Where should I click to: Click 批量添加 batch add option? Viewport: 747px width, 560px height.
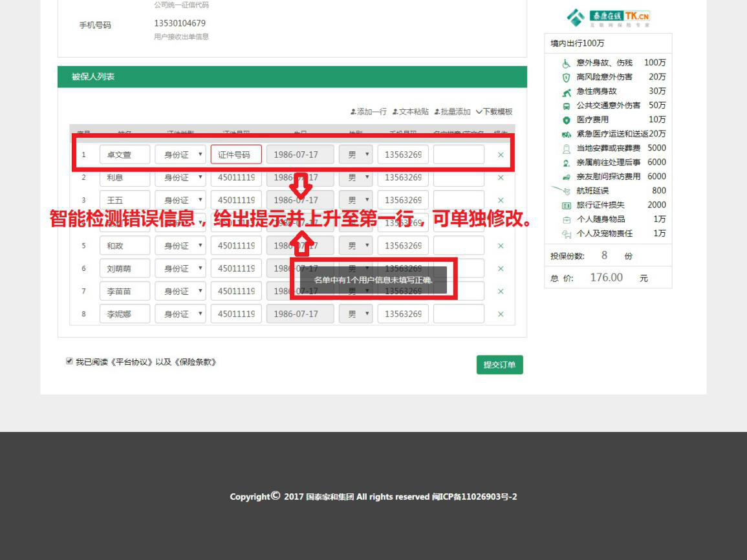[x=452, y=112]
